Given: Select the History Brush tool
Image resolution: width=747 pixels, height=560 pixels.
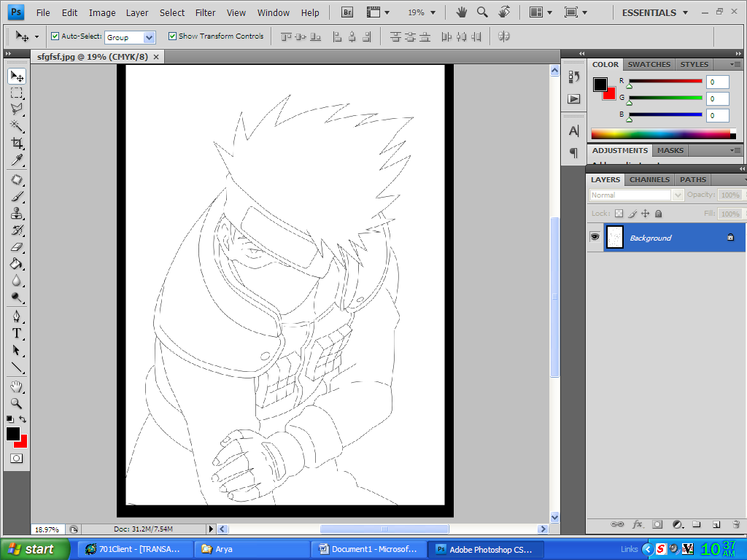Looking at the screenshot, I should [x=17, y=230].
